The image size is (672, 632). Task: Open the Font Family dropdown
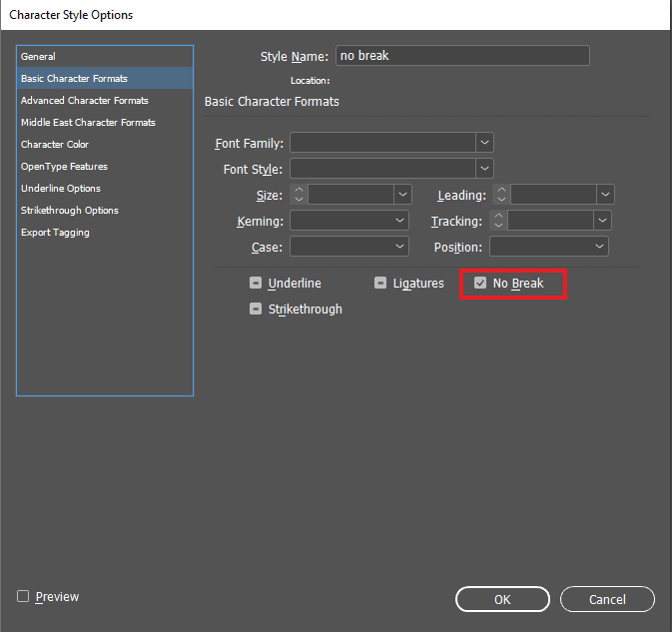[x=484, y=143]
